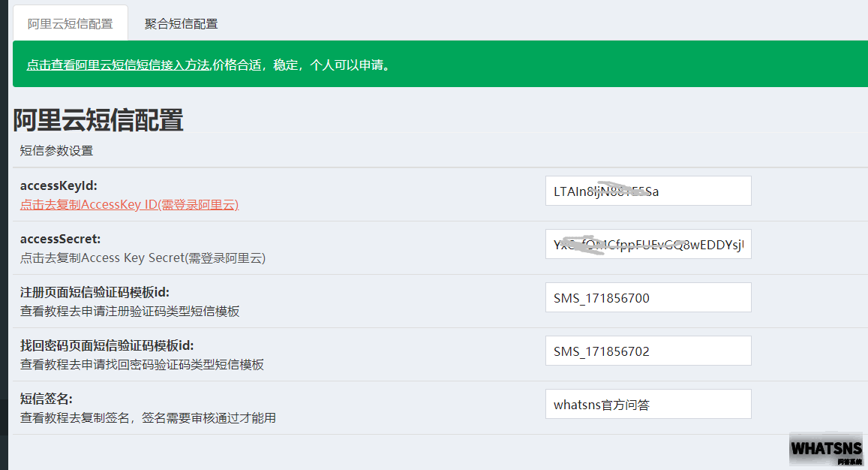This screenshot has width=868, height=470.
Task: Select the 短信参数设置 section label
Action: (56, 151)
